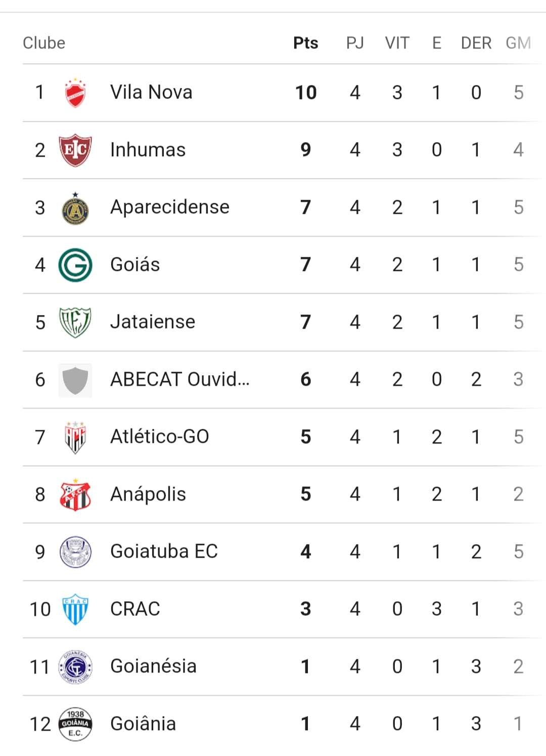
Task: Click the Goiânia E.C. 1938 badge
Action: pyautogui.click(x=75, y=724)
